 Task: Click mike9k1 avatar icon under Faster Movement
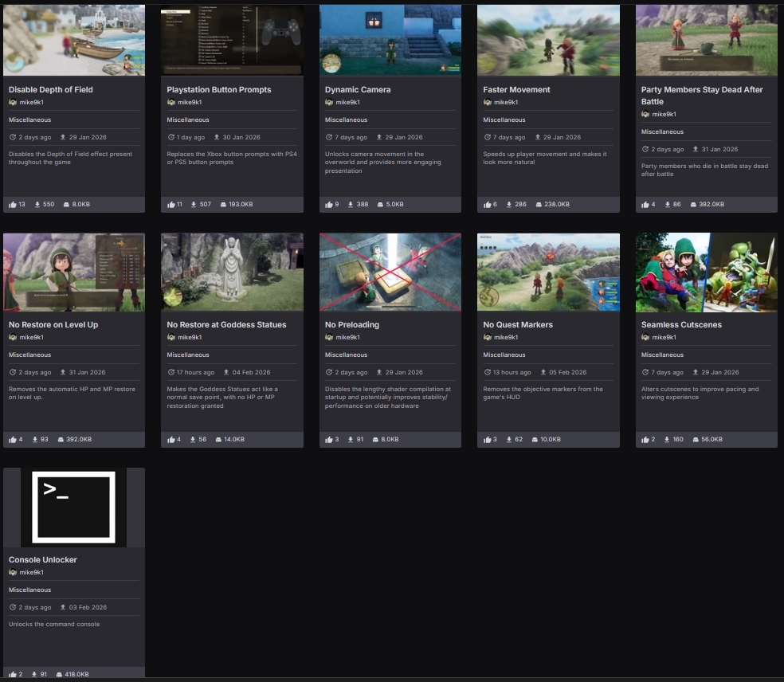pyautogui.click(x=488, y=102)
